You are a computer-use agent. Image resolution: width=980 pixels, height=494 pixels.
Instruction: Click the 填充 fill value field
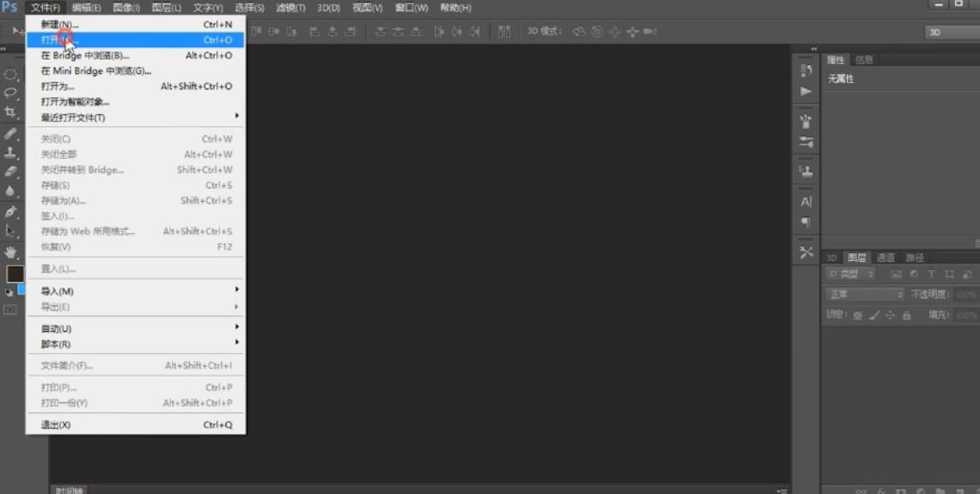[x=967, y=315]
